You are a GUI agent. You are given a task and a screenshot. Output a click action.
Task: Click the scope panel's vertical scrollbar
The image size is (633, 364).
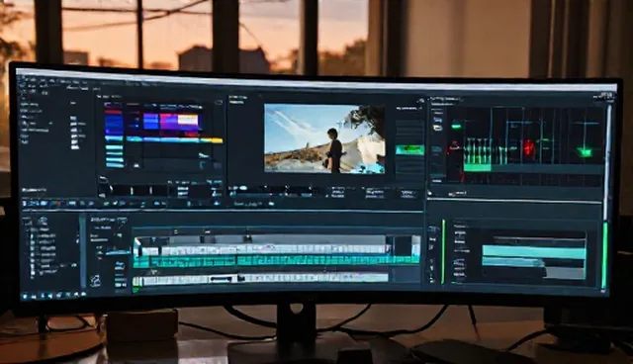click(x=606, y=161)
